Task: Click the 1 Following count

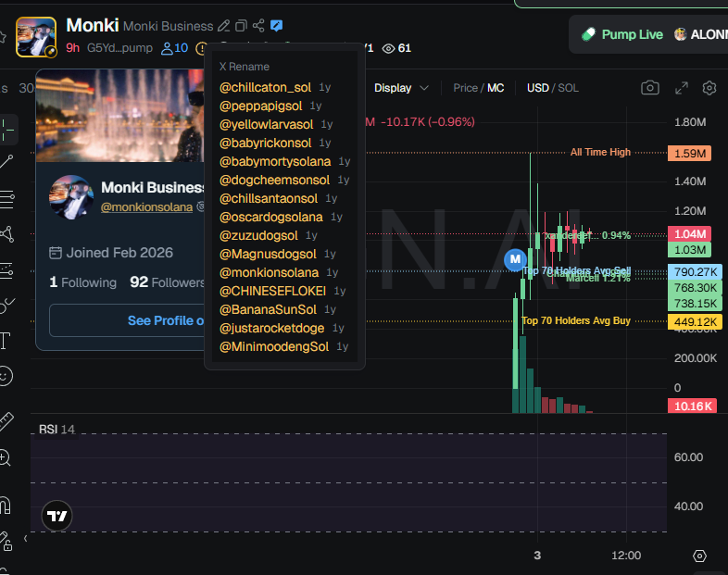Action: [83, 282]
